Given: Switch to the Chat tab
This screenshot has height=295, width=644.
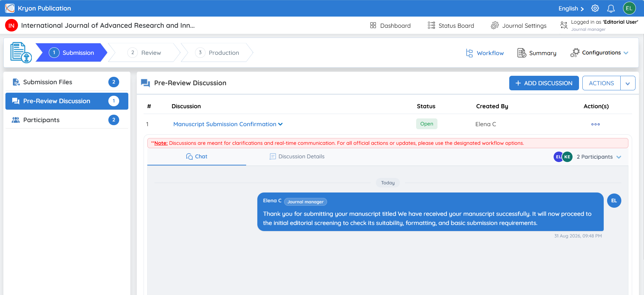Looking at the screenshot, I should [x=197, y=157].
